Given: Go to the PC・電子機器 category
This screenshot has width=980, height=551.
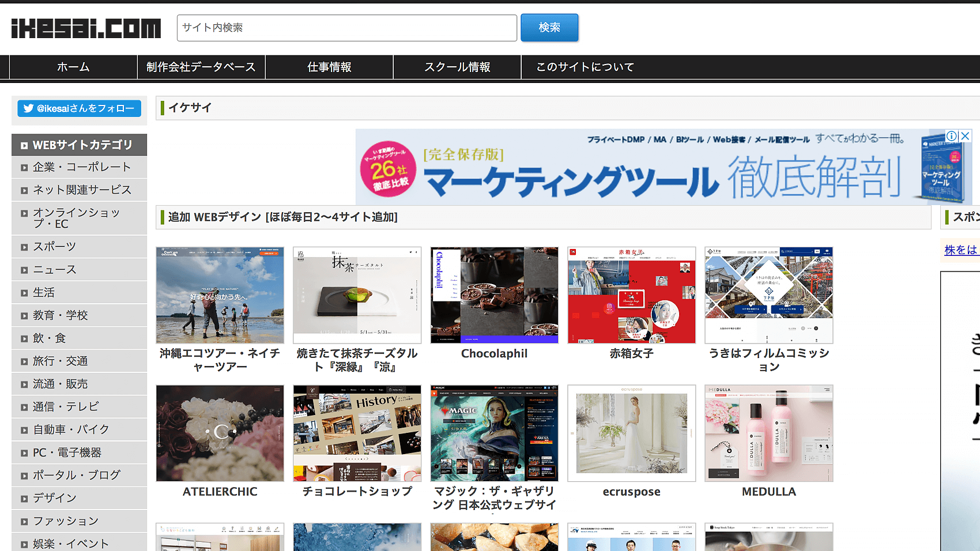Looking at the screenshot, I should coord(80,452).
